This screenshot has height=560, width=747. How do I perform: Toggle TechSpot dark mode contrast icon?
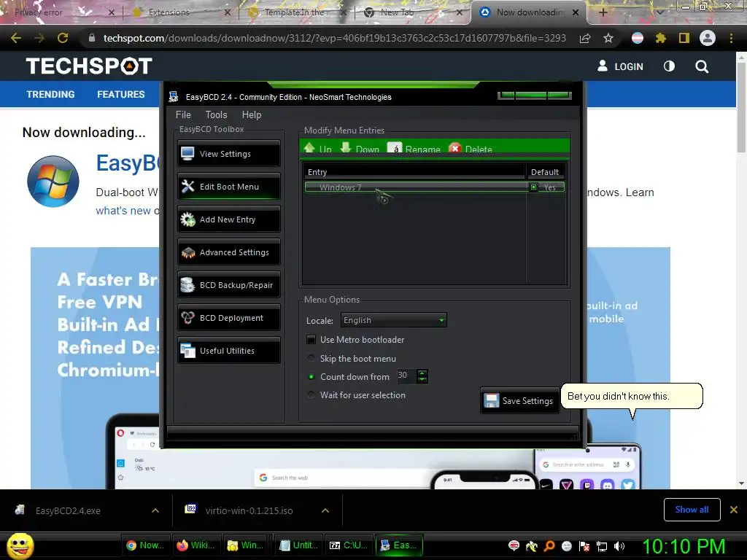669,66
